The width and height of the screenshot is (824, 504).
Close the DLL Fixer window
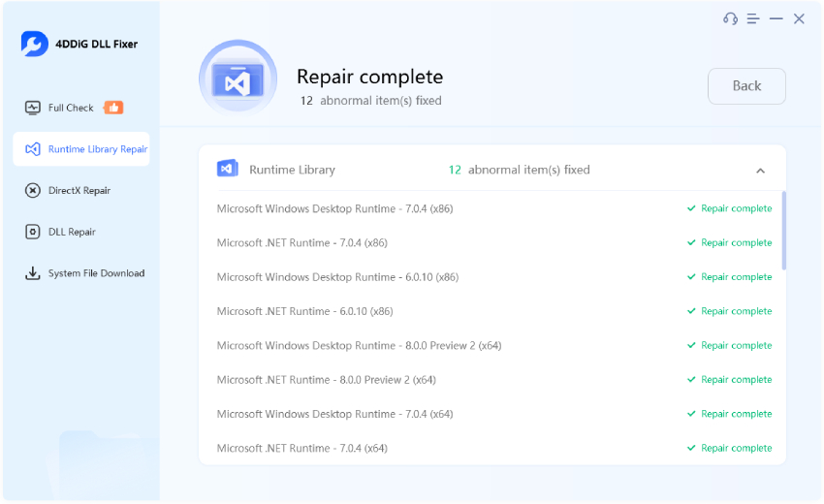tap(799, 19)
